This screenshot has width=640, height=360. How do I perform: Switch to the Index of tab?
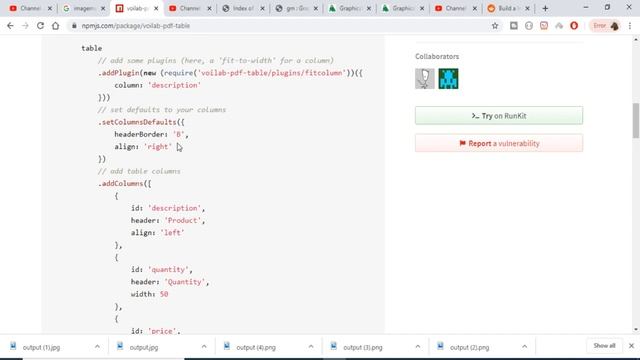[x=243, y=8]
